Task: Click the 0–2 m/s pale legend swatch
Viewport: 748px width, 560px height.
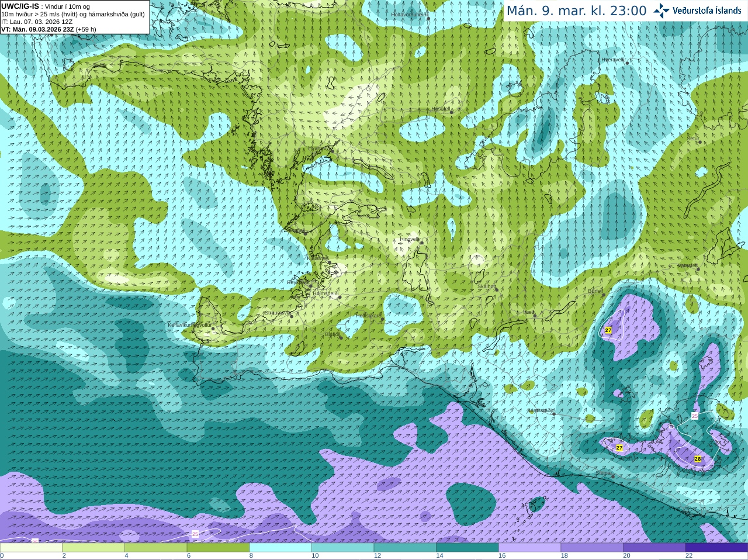Action: [31, 548]
